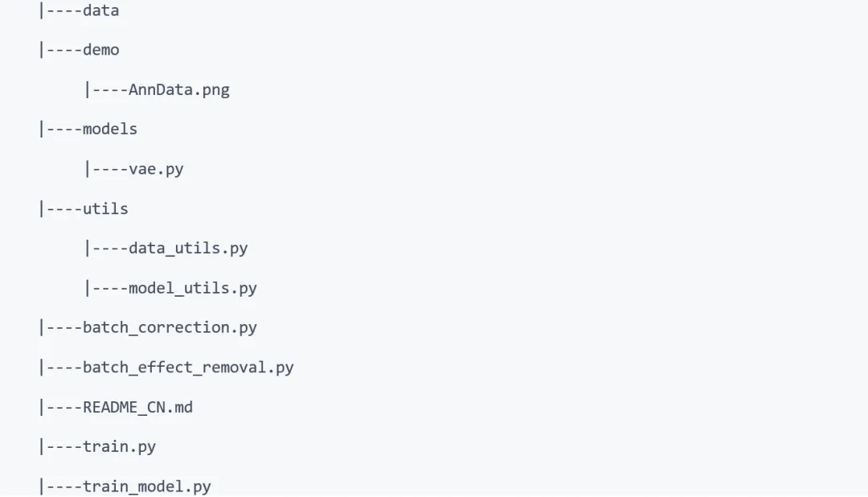The image size is (868, 497).
Task: Select the demo folder name
Action: [100, 50]
